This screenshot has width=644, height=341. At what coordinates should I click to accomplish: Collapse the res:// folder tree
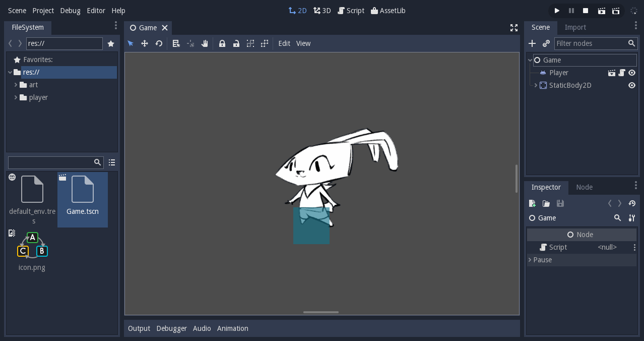(10, 72)
